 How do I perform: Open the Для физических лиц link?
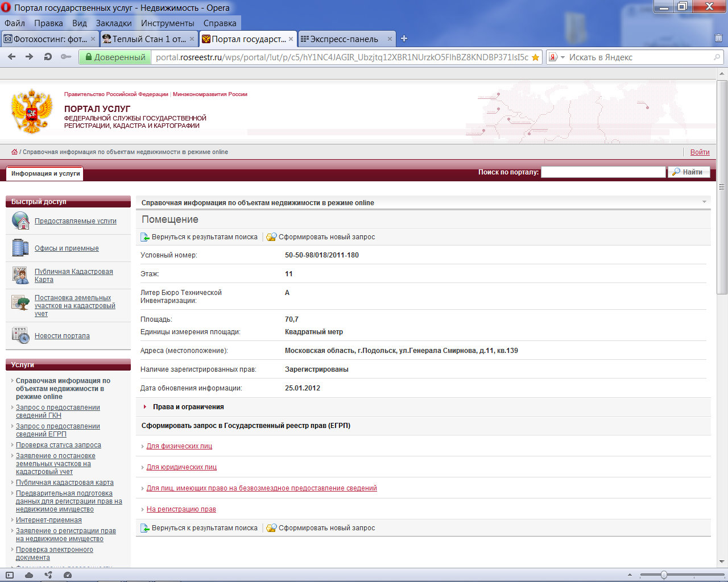point(179,446)
